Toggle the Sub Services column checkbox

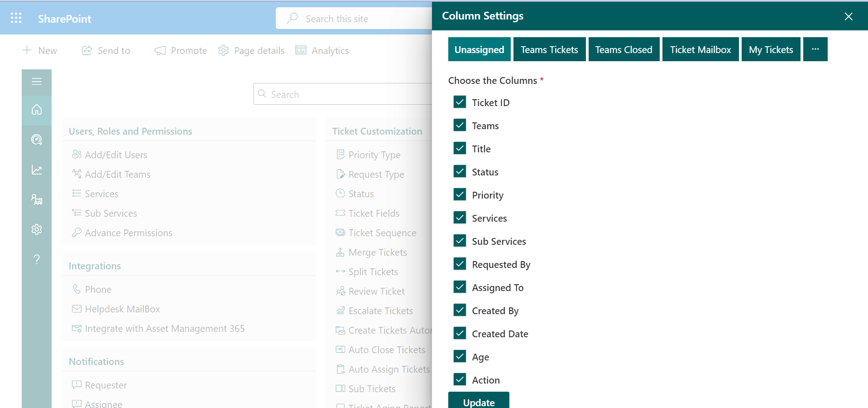[x=460, y=241]
